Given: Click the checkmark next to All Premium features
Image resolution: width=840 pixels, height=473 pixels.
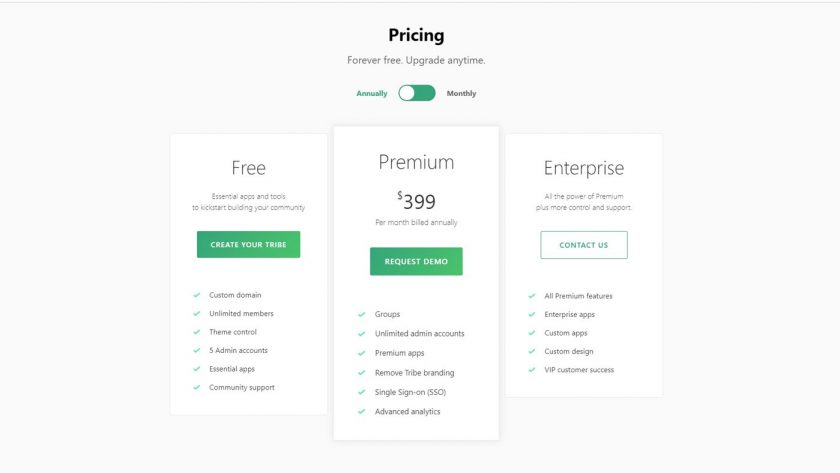Looking at the screenshot, I should pos(531,296).
